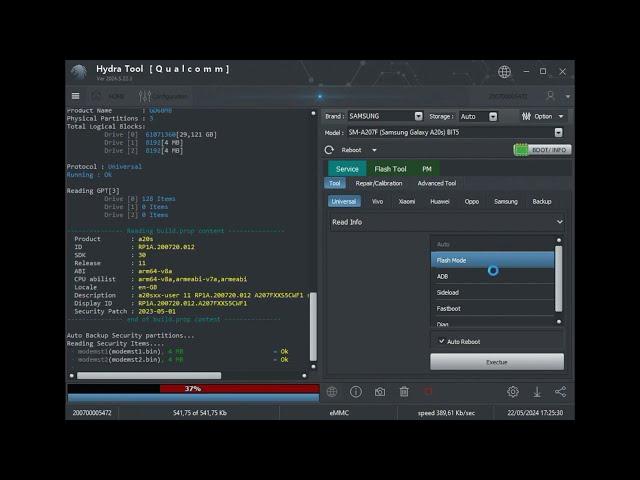Open the Option menu
Screen dimensions: 640x480
(x=543, y=116)
